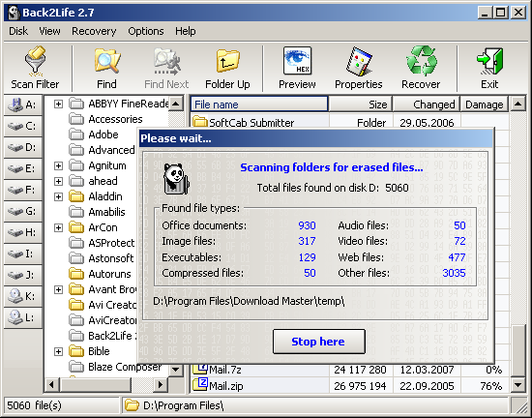Click the Exit toolbar icon
This screenshot has width=532, height=418.
coord(489,68)
